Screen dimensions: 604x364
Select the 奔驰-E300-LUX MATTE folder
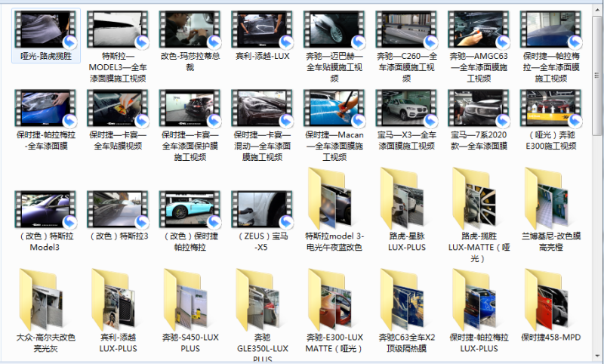(330, 300)
